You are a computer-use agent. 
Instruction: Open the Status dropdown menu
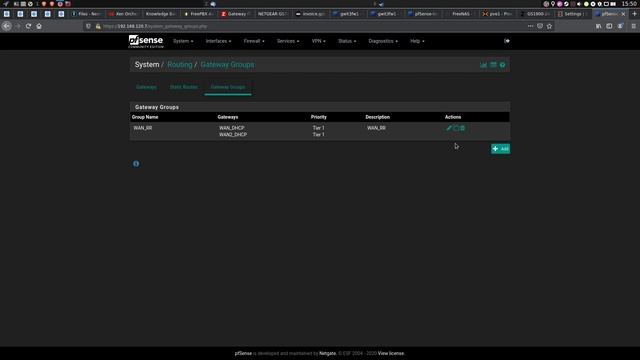pos(347,41)
